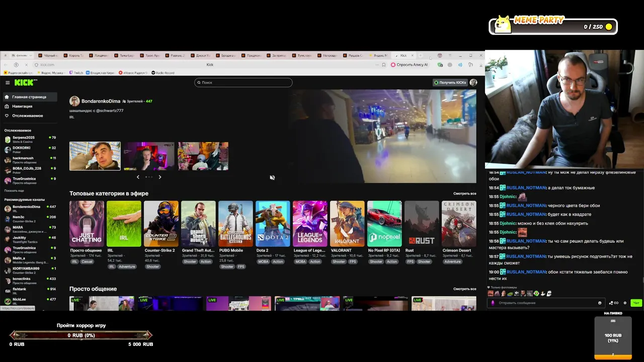This screenshot has width=644, height=362.
Task: Focus the Поиск search field
Action: [x=243, y=82]
